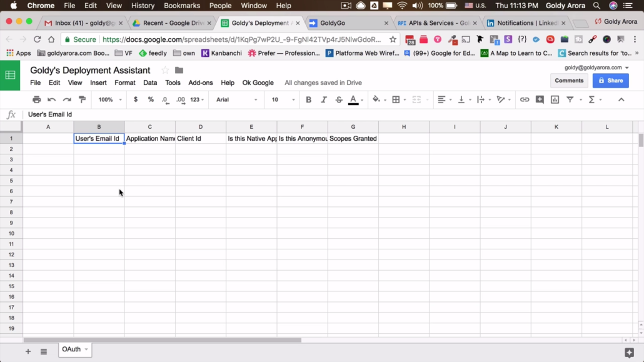The height and width of the screenshot is (362, 644).
Task: Switch to the GoldyGo browser tab
Action: (x=348, y=23)
